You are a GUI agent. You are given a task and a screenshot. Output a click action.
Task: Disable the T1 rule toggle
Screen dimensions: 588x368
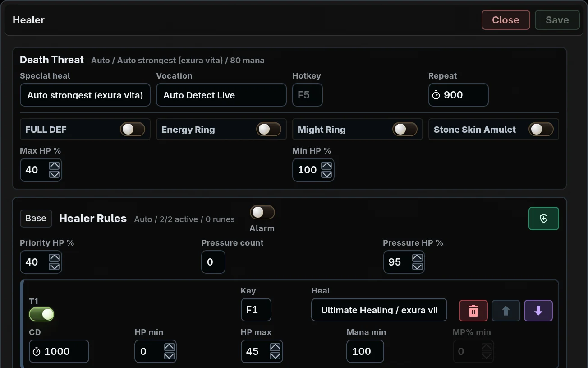coord(41,314)
